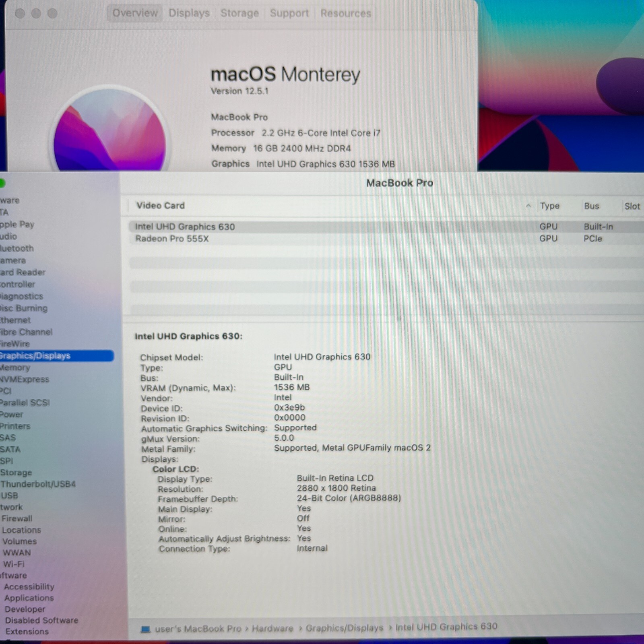
Task: Select Developer in sidebar
Action: (25, 609)
